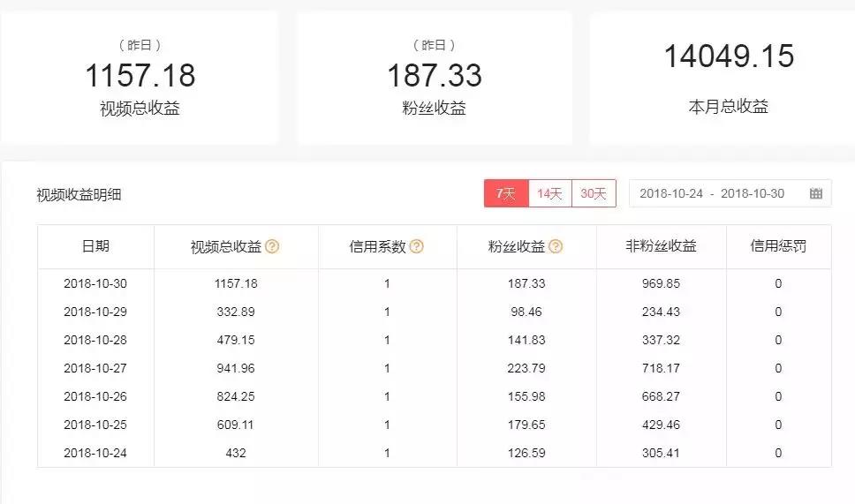Click the help icon beside 信用系数 header
This screenshot has height=504, width=855.
pos(416,247)
